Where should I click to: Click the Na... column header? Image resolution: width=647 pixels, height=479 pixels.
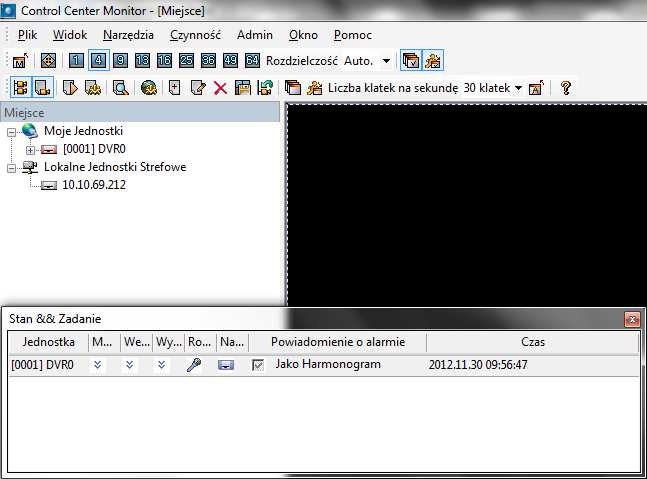tap(232, 342)
